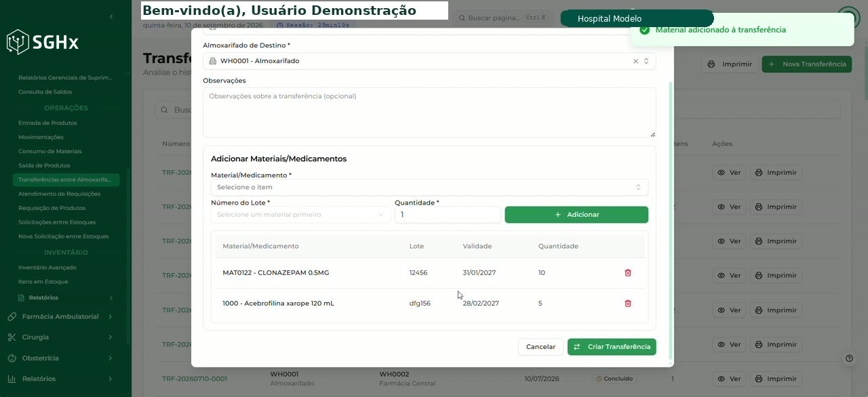Click the search magnifier in the transfers list
The image size is (868, 397).
(165, 110)
